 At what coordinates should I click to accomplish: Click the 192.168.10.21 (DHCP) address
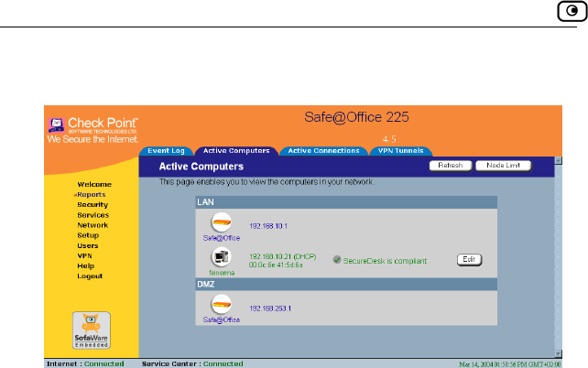pos(283,256)
